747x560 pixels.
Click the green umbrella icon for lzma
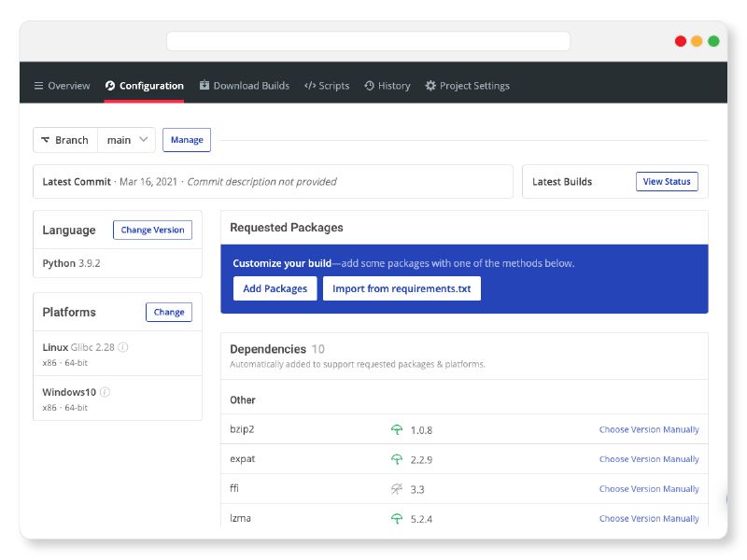pos(397,519)
